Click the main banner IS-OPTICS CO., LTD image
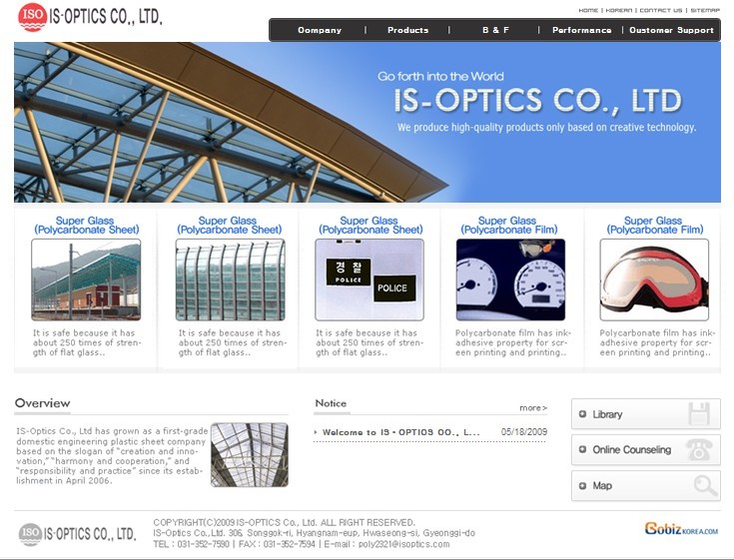The width and height of the screenshot is (734, 560). (x=367, y=122)
